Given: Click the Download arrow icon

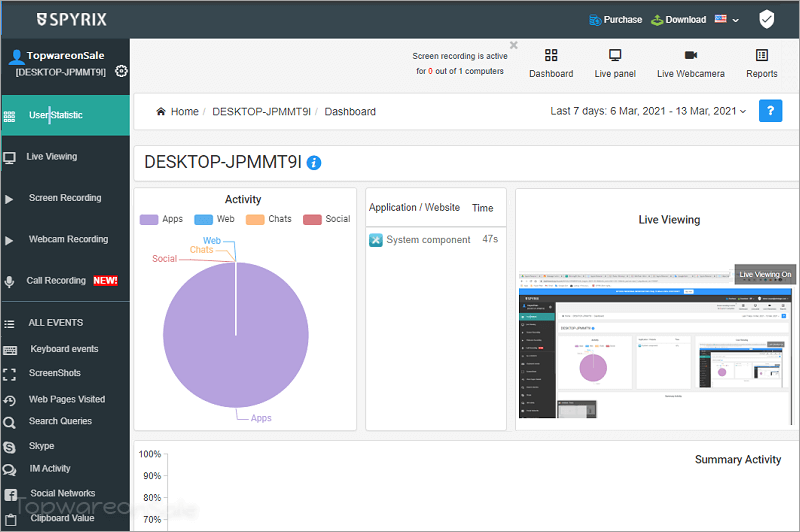Looking at the screenshot, I should coord(657,20).
